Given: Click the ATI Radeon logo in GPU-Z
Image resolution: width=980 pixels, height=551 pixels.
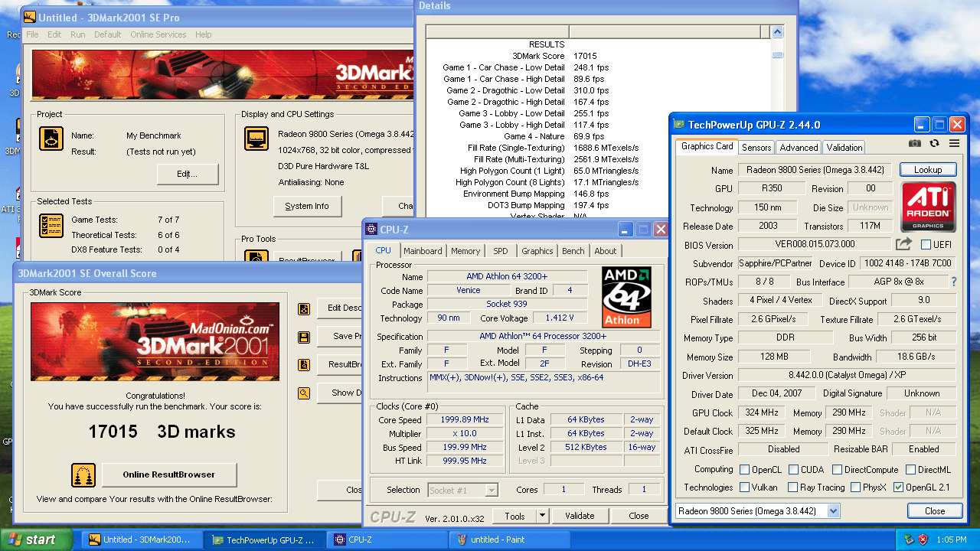Looking at the screenshot, I should [928, 207].
